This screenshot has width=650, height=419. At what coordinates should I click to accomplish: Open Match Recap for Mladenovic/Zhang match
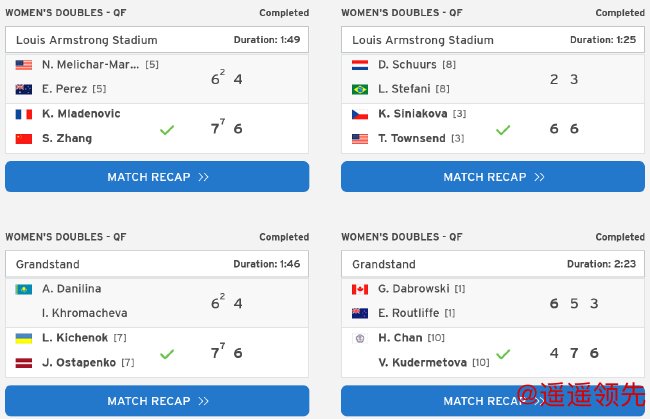157,177
